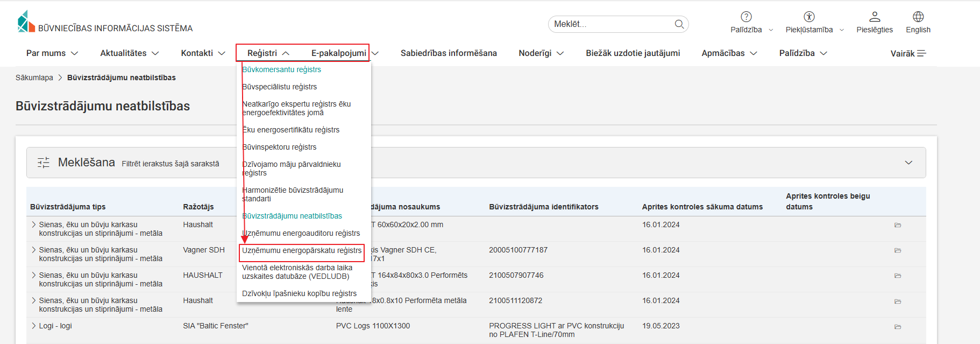Select Uzņēmumu energoauditoru reģistrs
980x344 pixels.
click(x=301, y=233)
